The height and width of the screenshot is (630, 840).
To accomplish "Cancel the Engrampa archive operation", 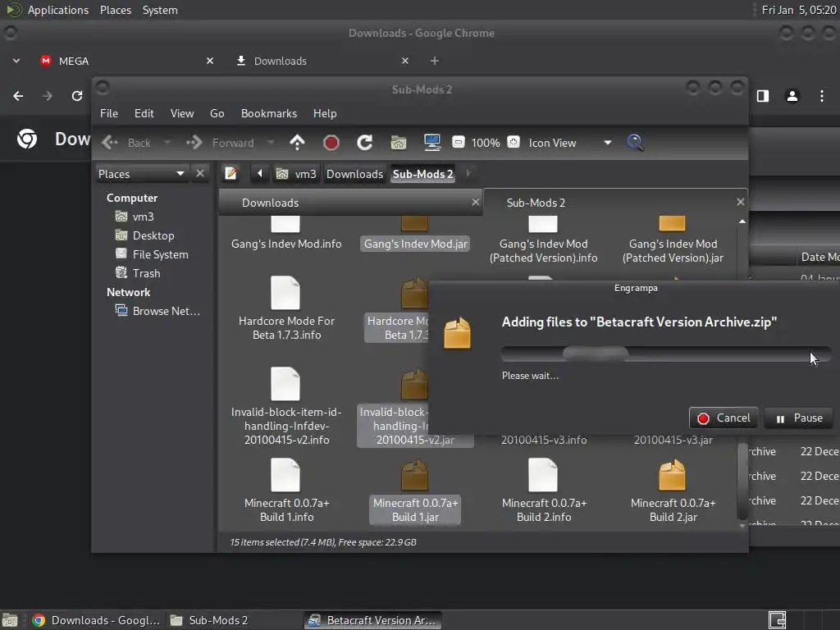I will [x=724, y=418].
